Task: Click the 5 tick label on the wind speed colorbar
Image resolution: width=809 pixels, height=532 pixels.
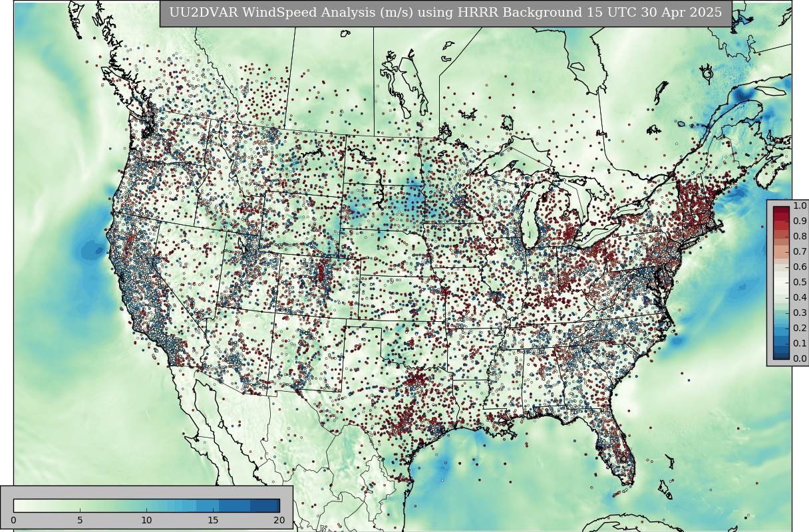Action: click(x=80, y=520)
